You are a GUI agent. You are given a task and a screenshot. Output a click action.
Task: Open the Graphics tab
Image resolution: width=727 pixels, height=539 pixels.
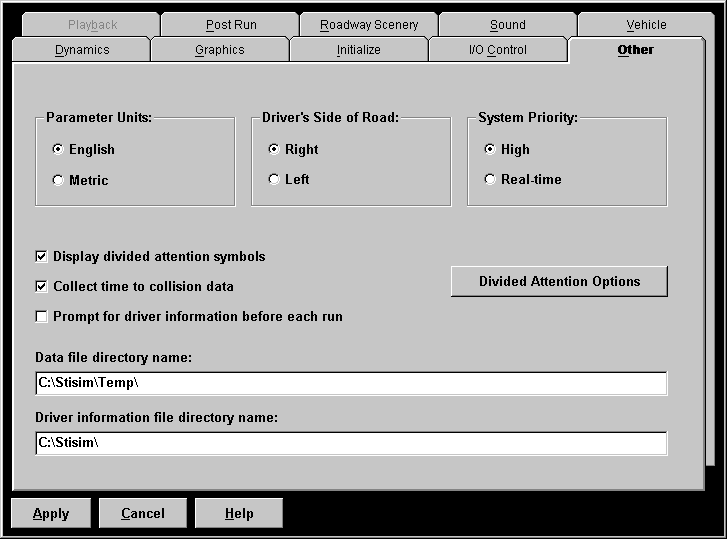click(x=220, y=50)
